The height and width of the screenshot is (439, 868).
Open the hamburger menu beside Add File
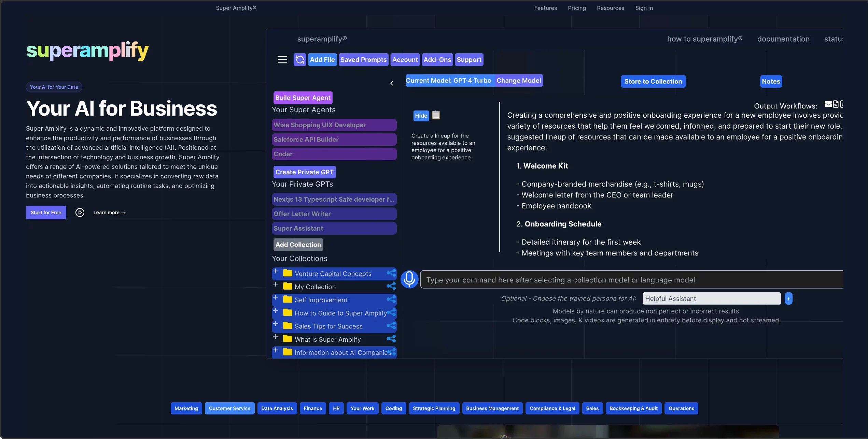(283, 59)
